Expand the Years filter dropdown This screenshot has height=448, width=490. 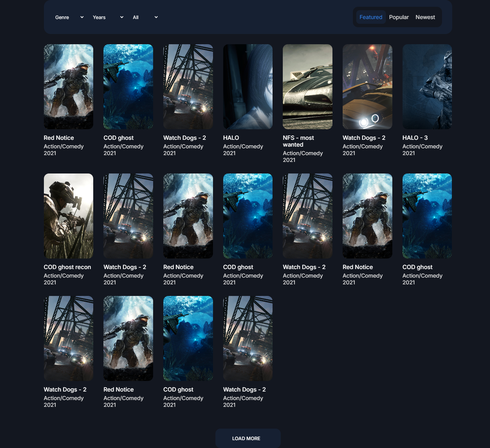(108, 17)
